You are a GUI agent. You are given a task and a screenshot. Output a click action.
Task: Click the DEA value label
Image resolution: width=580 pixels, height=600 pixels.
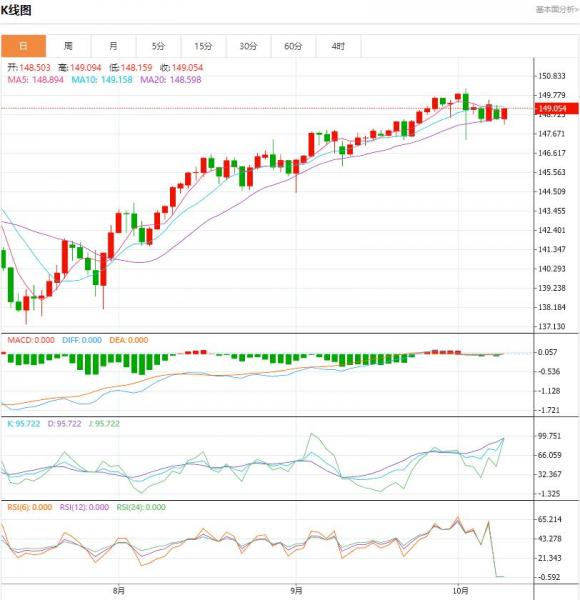point(129,340)
